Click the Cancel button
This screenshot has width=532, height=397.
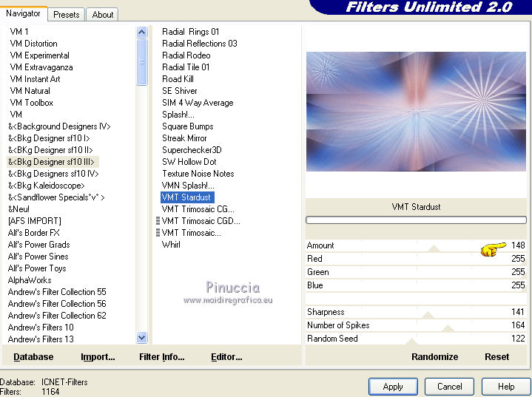[450, 387]
